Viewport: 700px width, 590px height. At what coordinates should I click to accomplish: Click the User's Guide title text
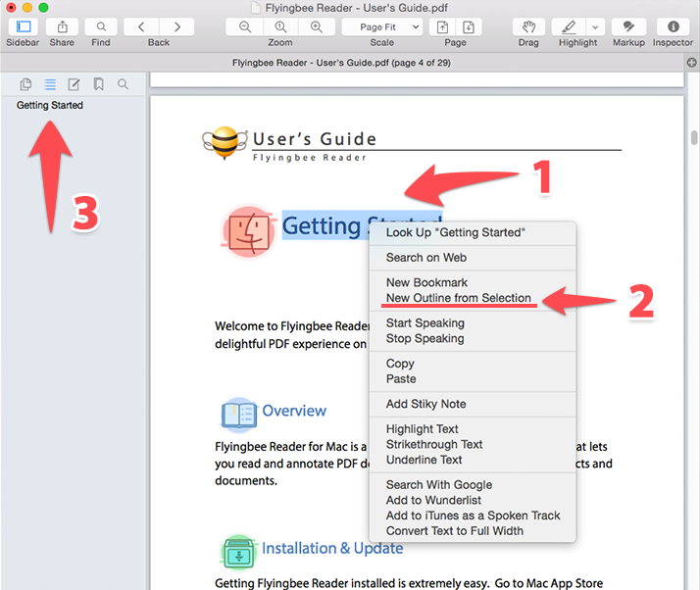click(x=315, y=139)
